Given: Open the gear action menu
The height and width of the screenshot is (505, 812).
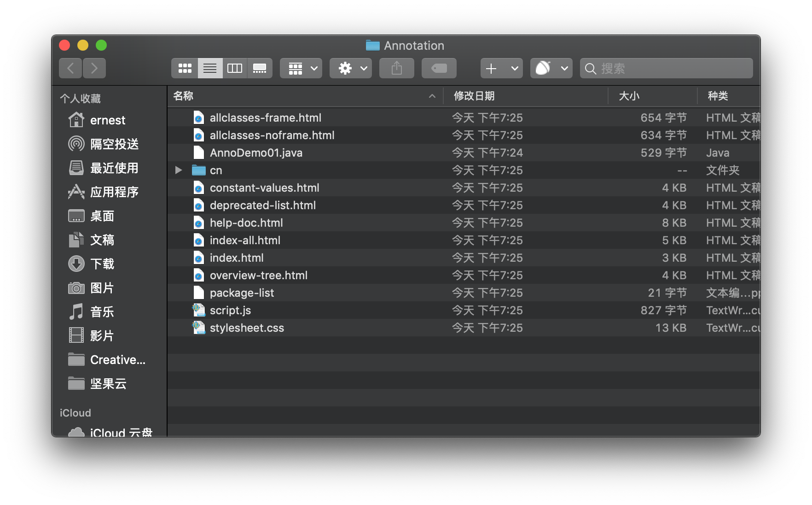Looking at the screenshot, I should click(x=351, y=68).
